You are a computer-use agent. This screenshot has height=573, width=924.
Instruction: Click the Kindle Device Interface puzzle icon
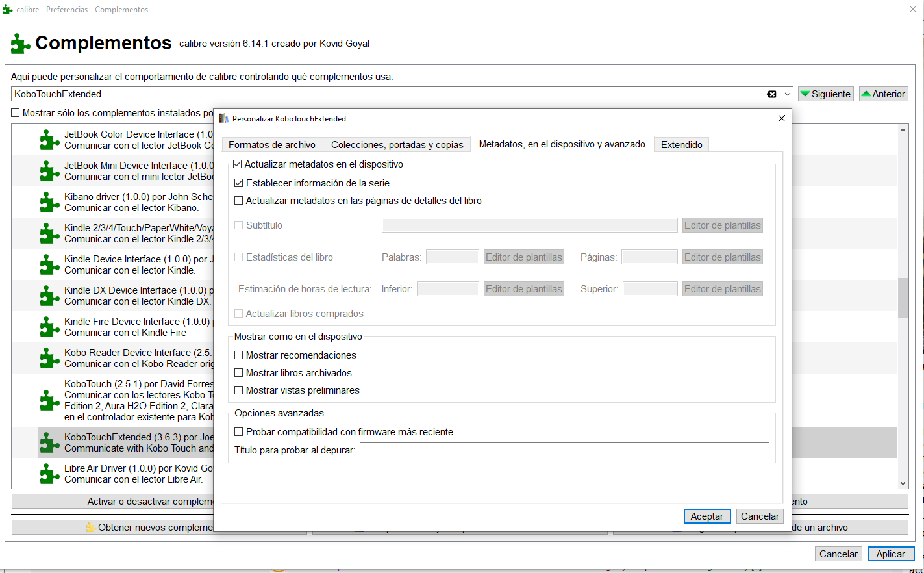[49, 264]
